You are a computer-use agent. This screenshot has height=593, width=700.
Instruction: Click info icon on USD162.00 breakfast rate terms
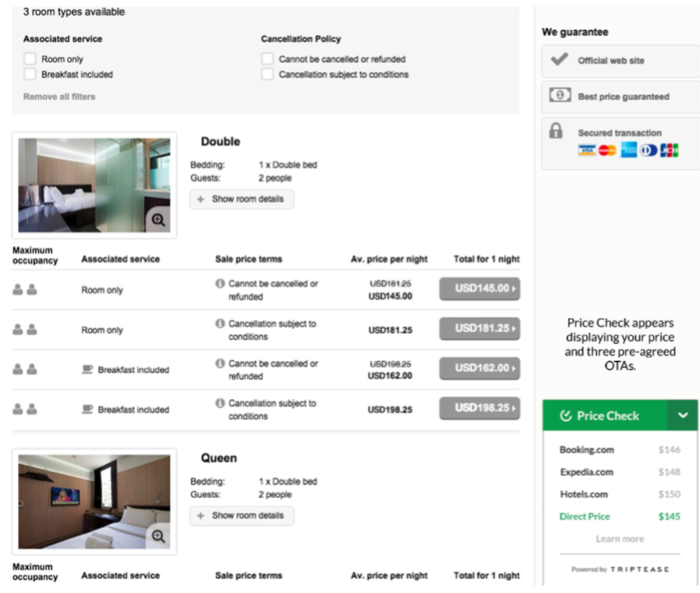[220, 363]
